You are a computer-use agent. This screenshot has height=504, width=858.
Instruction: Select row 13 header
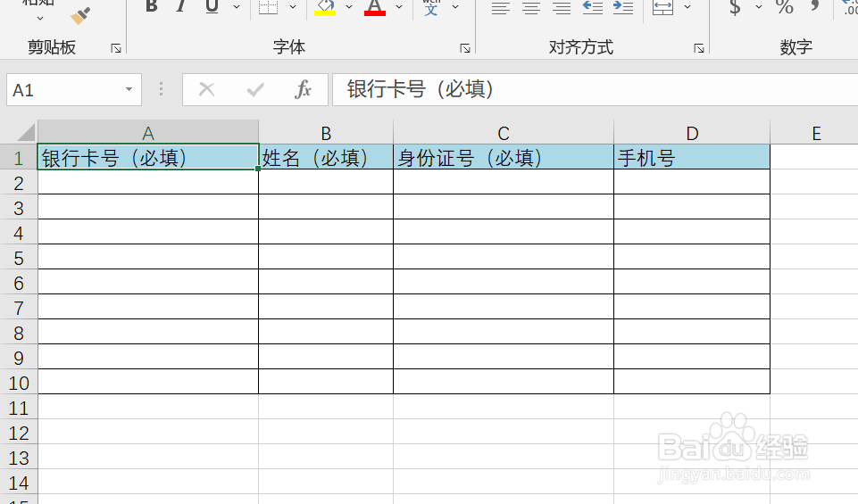click(x=19, y=458)
